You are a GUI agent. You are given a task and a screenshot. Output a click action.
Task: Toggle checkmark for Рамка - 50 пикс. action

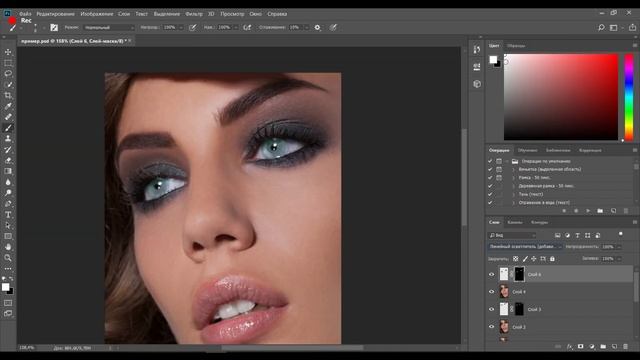(x=490, y=178)
